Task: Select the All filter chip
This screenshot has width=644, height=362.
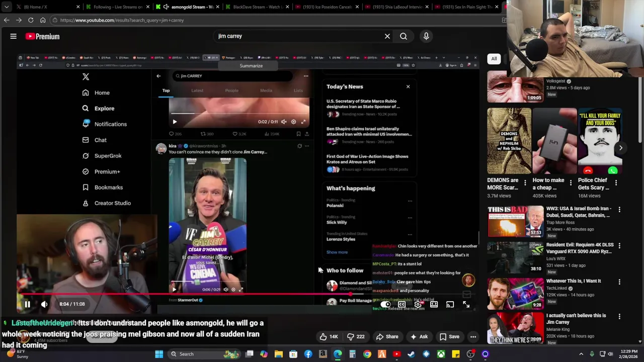Action: [494, 59]
